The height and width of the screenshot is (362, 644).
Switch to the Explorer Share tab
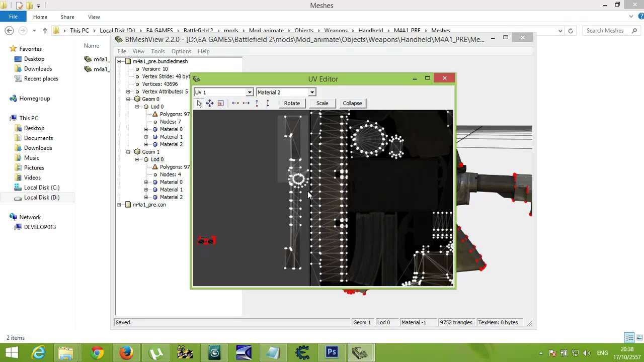click(67, 17)
